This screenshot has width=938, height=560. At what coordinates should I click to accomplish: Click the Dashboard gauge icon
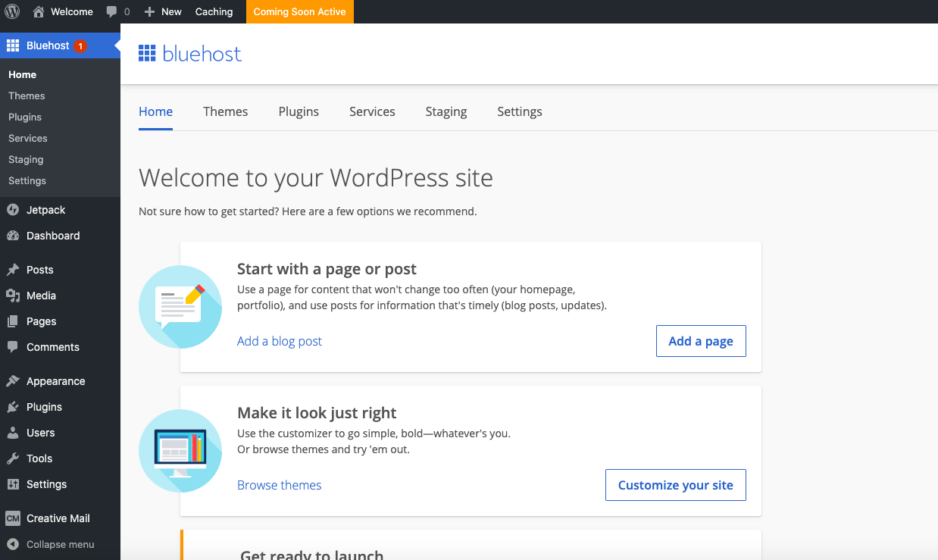pyautogui.click(x=12, y=236)
